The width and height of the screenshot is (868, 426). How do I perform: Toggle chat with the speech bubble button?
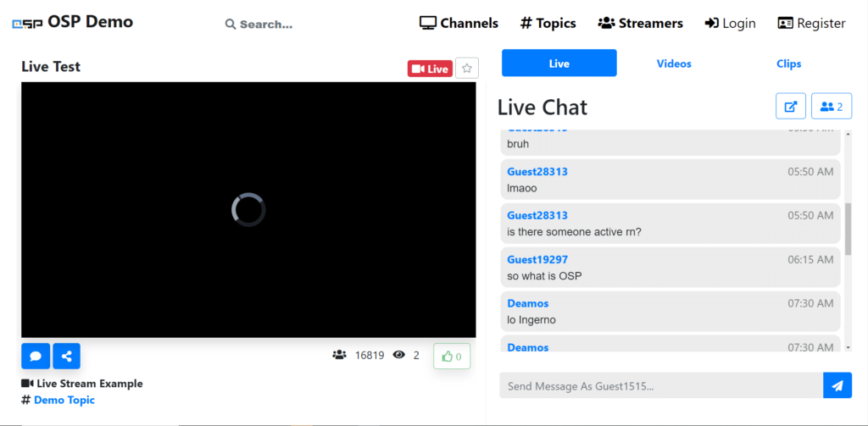pyautogui.click(x=36, y=356)
